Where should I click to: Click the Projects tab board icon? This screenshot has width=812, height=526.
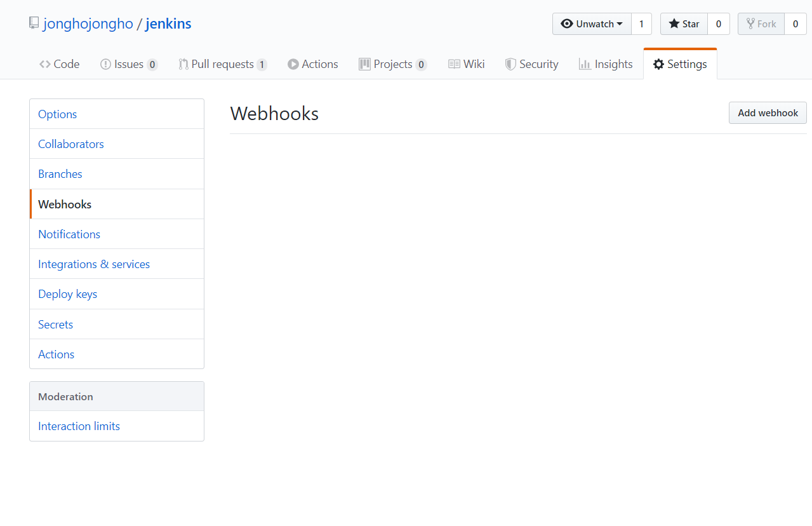(364, 64)
